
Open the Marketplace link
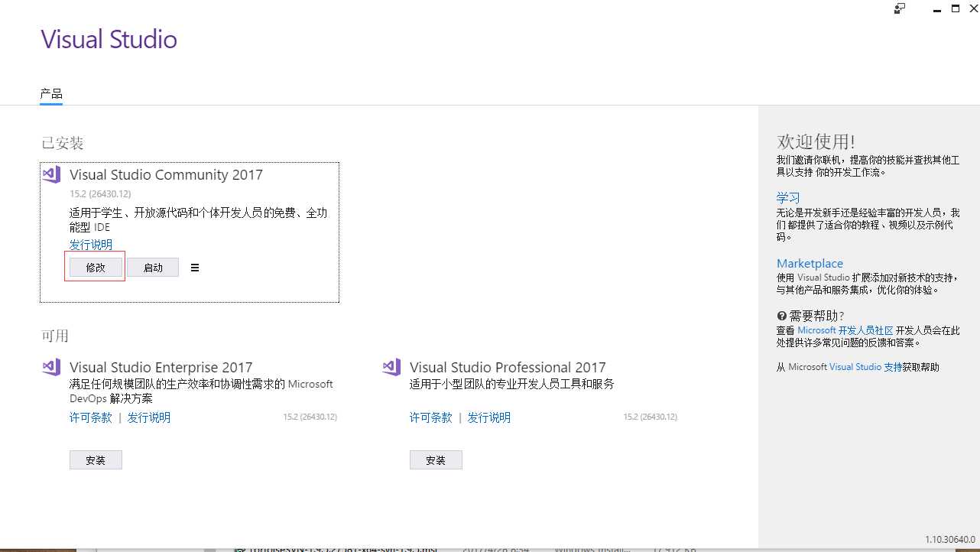(x=810, y=264)
